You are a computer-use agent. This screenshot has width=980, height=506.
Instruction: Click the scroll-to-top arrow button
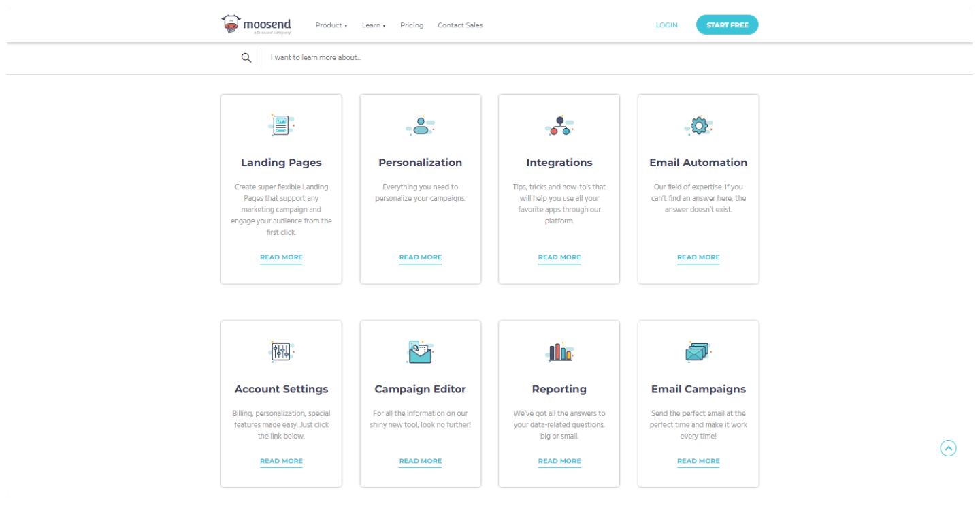click(948, 448)
